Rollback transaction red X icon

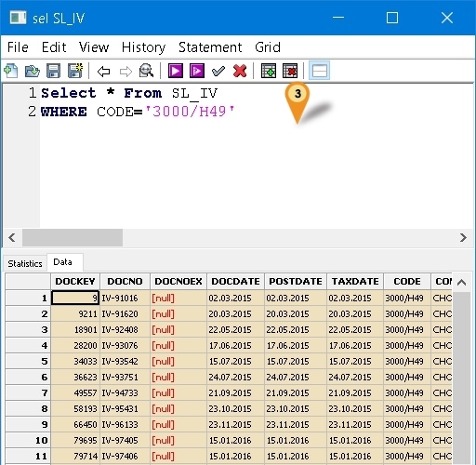240,71
